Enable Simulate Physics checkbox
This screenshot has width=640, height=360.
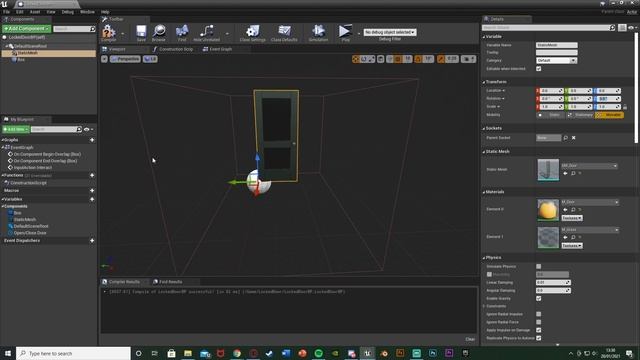tap(539, 267)
